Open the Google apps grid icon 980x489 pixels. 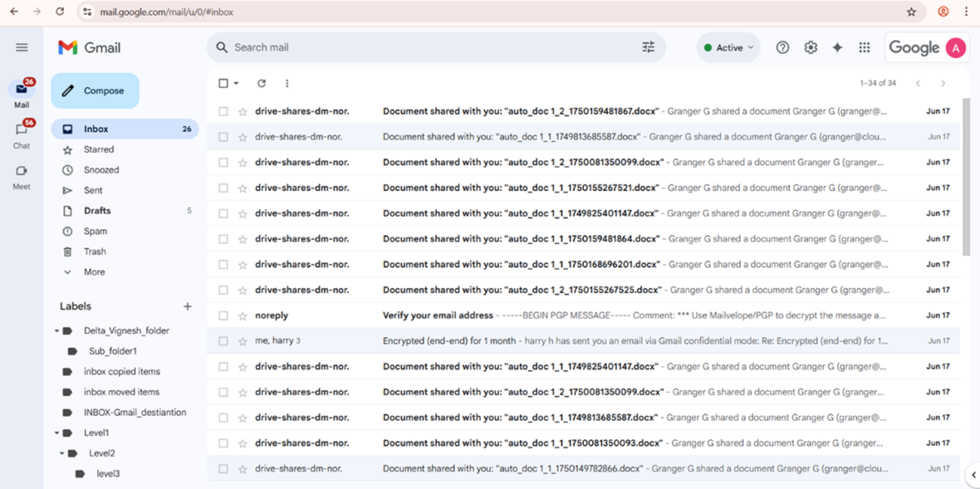864,47
